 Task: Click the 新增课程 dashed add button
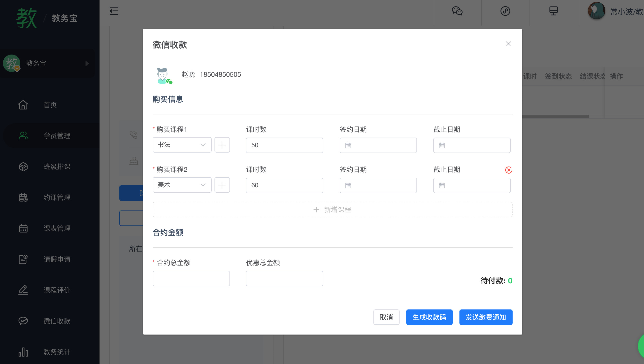pos(332,210)
